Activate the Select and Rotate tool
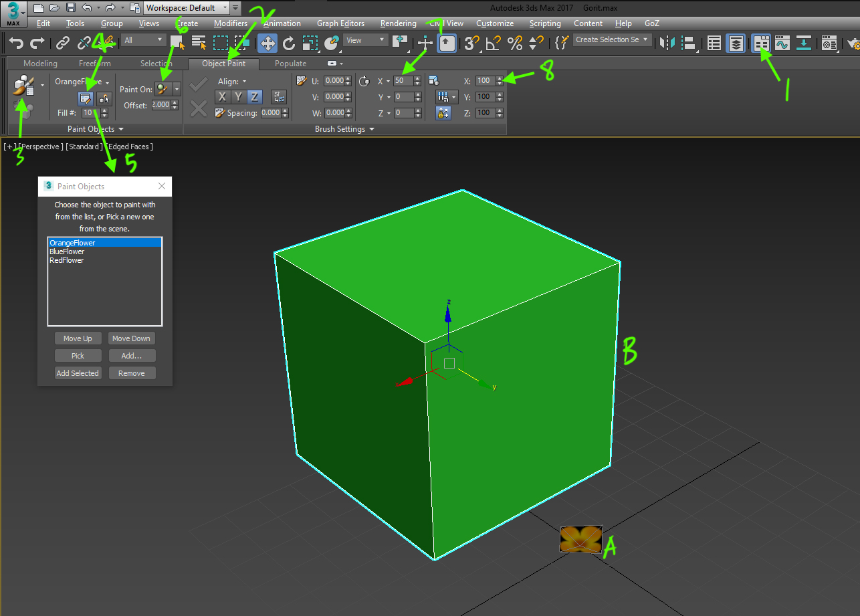Viewport: 860px width, 616px height. pos(288,43)
